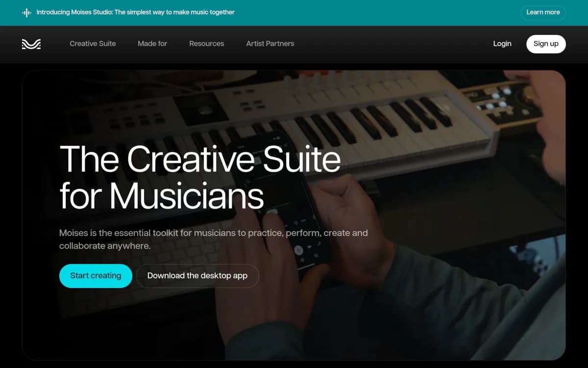Click the Moises is the essential toolkit description
588x368 pixels.
click(214, 239)
